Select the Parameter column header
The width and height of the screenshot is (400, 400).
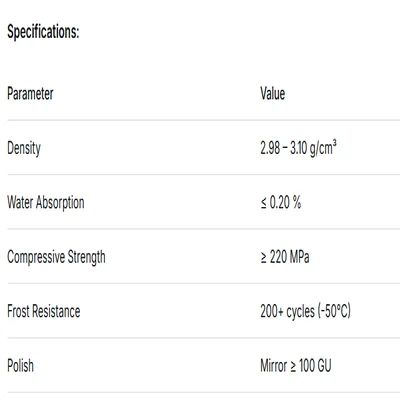click(30, 93)
